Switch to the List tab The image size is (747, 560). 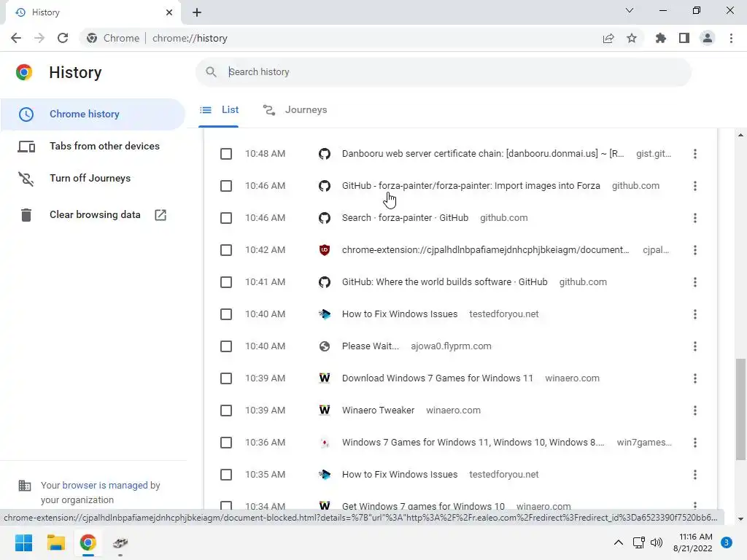pos(219,110)
